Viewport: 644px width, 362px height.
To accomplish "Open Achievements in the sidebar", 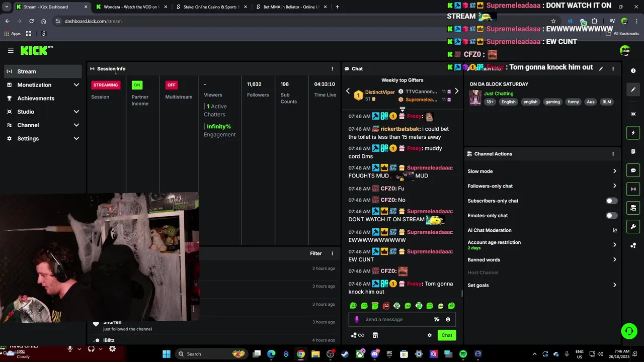I will click(43, 99).
